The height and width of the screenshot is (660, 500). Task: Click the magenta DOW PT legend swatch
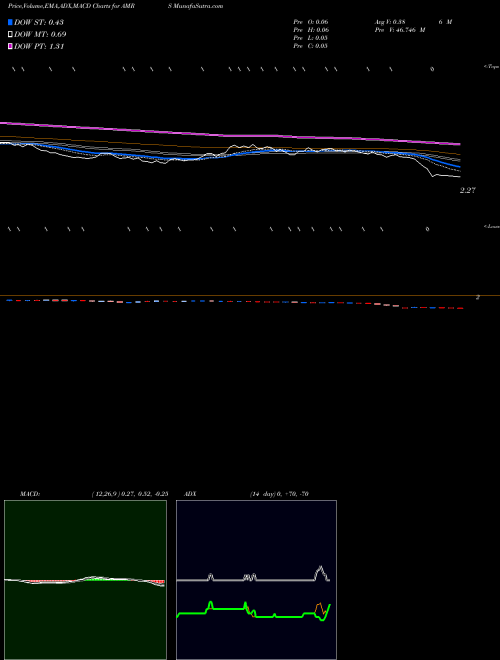tap(10, 46)
